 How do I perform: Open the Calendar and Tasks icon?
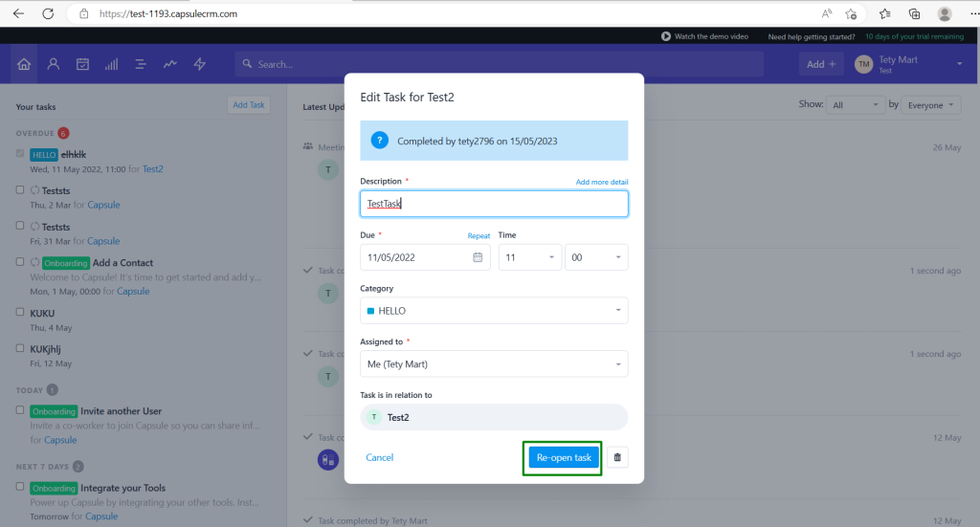pyautogui.click(x=82, y=64)
